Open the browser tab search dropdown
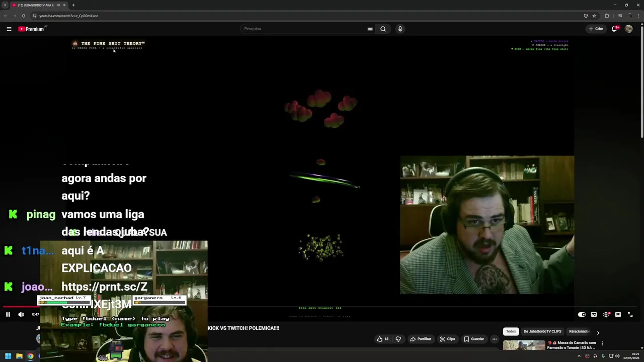Screen dimensions: 644x362 tap(5, 5)
